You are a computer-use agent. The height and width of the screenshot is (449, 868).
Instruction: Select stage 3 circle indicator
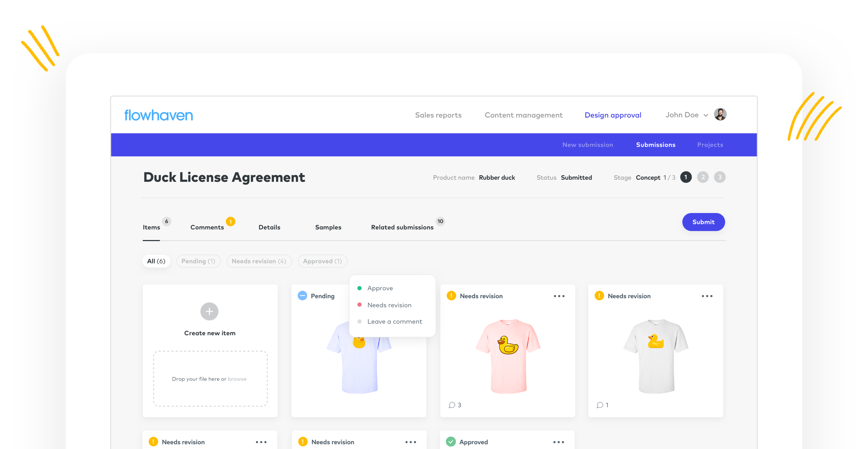720,177
